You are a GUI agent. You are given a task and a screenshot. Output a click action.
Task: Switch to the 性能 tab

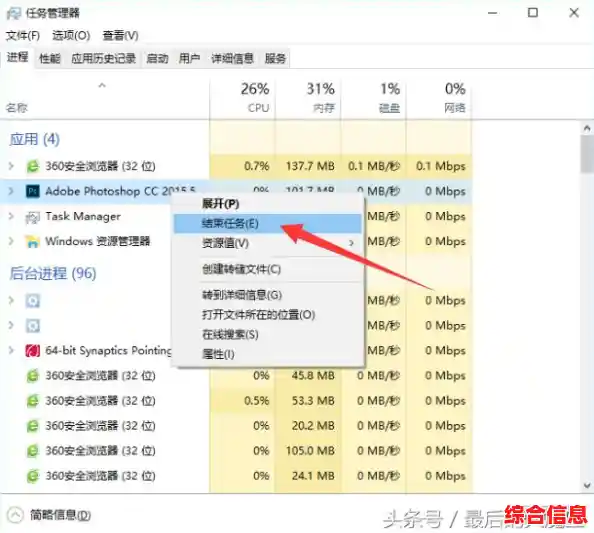pyautogui.click(x=50, y=58)
